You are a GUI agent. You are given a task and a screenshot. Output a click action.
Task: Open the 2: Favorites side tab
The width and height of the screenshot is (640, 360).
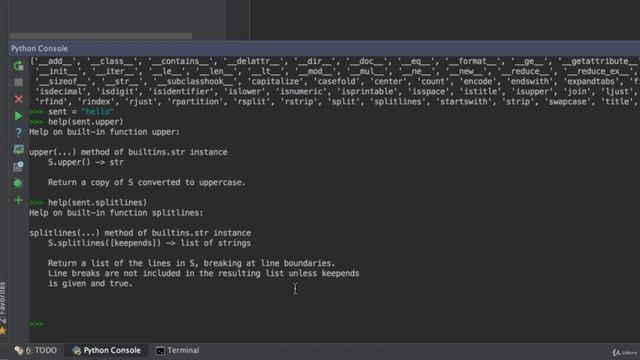point(3,302)
